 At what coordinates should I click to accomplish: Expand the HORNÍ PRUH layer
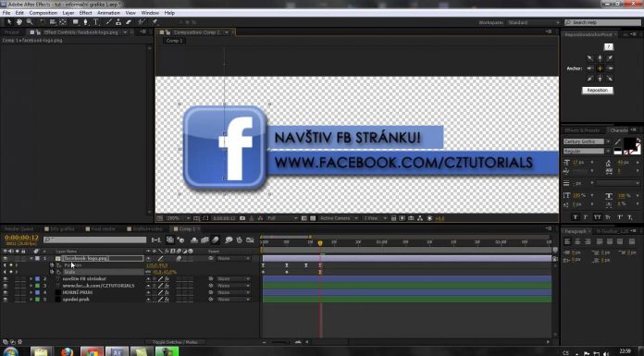tap(31, 292)
